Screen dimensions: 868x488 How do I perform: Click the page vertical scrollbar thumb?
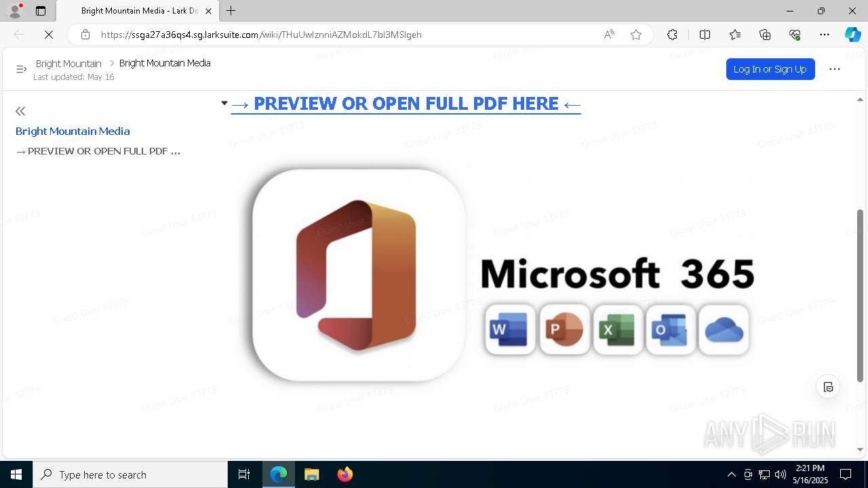(x=860, y=296)
